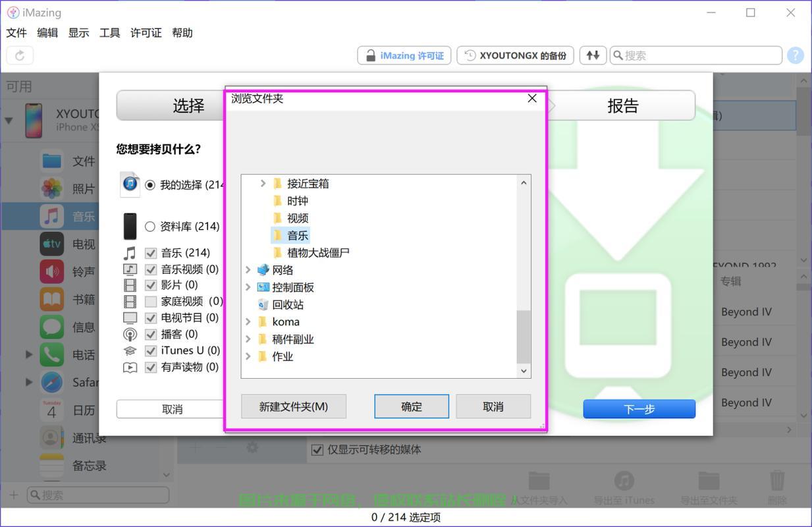Select 我的选择 radio button

150,185
